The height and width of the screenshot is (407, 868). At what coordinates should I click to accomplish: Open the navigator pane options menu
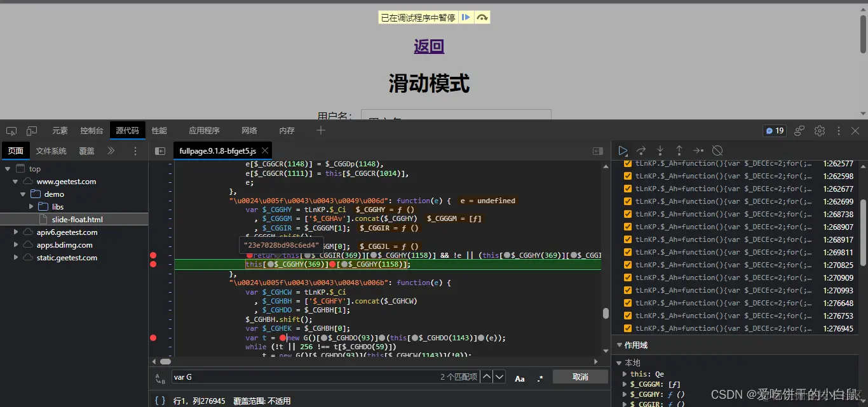point(135,151)
